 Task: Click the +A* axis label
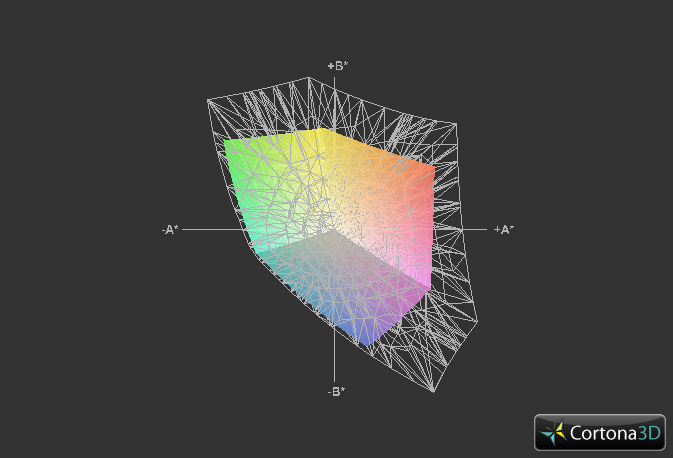pos(503,230)
